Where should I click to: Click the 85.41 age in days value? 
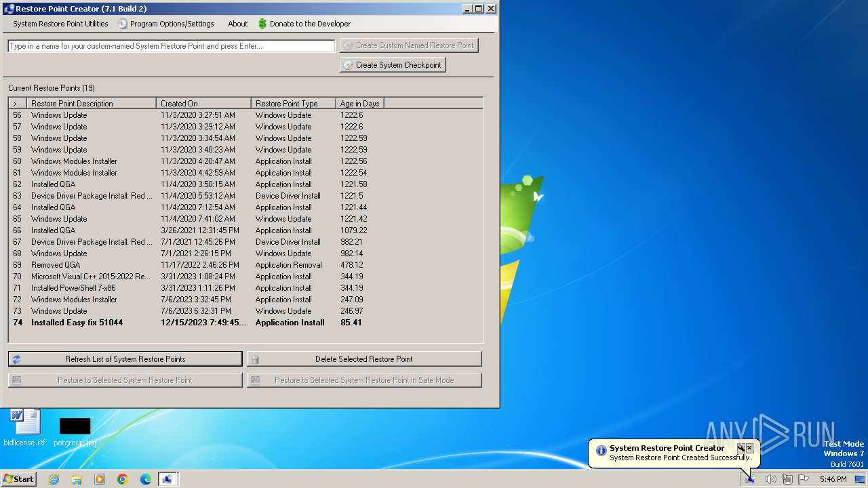[x=351, y=323]
